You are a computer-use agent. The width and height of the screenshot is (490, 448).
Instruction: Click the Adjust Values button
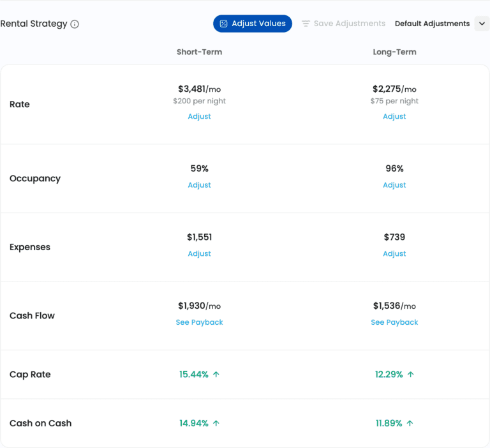click(x=253, y=24)
